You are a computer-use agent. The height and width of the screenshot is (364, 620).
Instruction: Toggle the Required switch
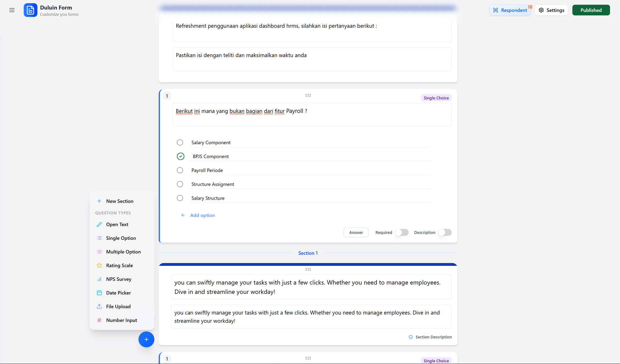(402, 233)
